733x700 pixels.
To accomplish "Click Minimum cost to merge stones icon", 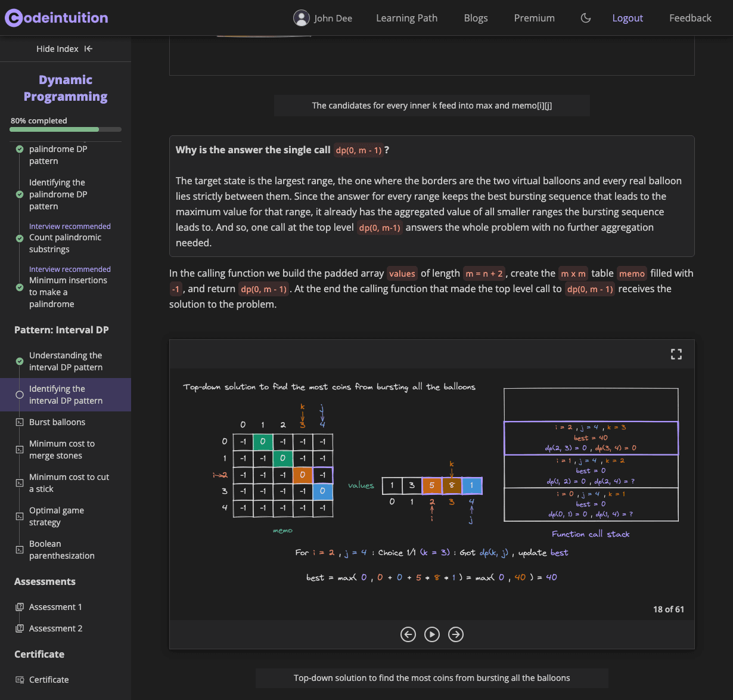I will pyautogui.click(x=20, y=450).
